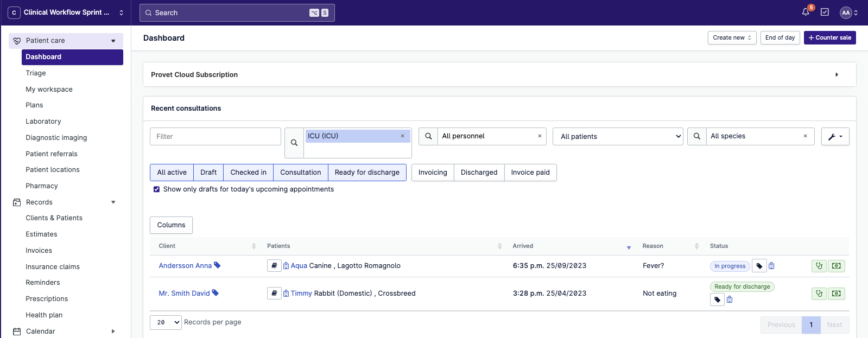Open the records per page selector
Screen dimensions: 868x338
click(x=166, y=322)
